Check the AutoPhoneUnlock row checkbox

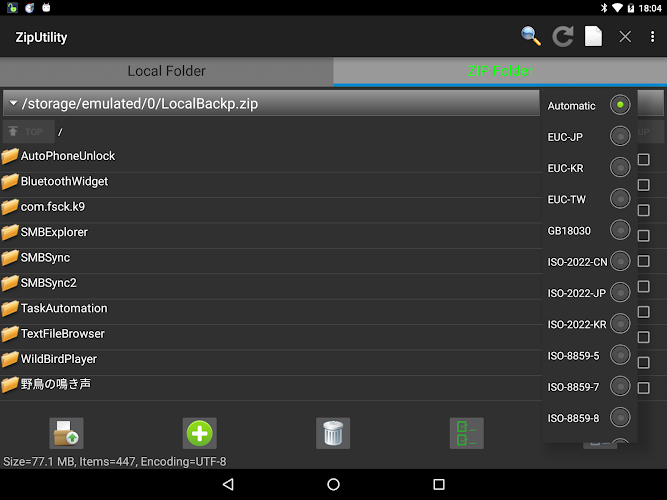point(644,160)
